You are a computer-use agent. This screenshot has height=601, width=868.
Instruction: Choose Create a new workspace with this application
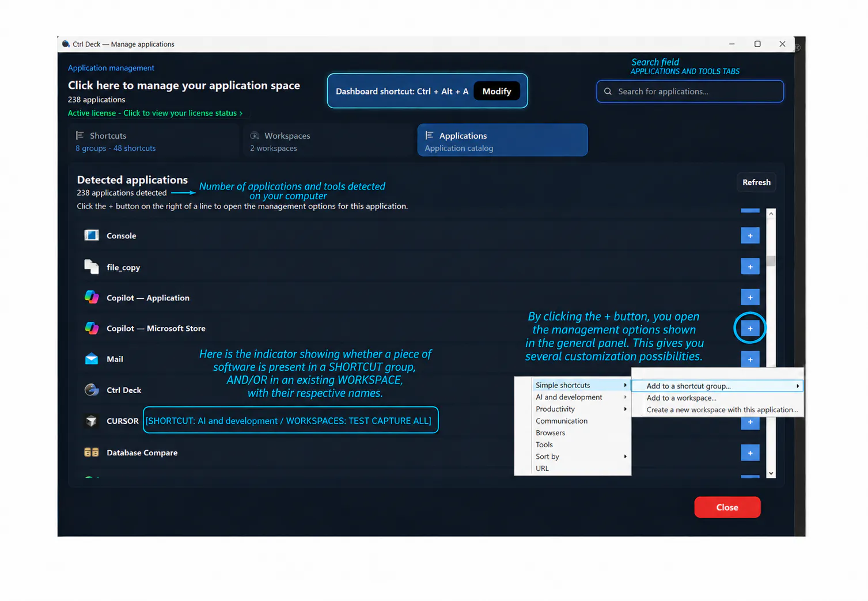[x=717, y=410]
